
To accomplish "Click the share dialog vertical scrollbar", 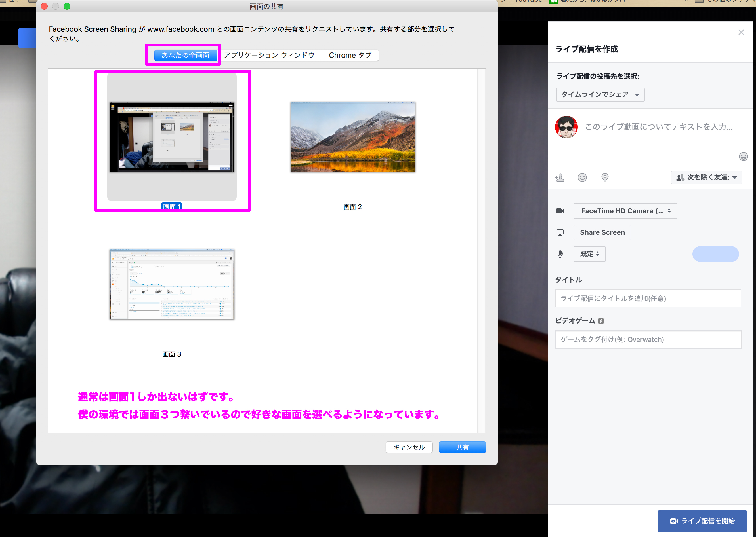I will coord(482,251).
